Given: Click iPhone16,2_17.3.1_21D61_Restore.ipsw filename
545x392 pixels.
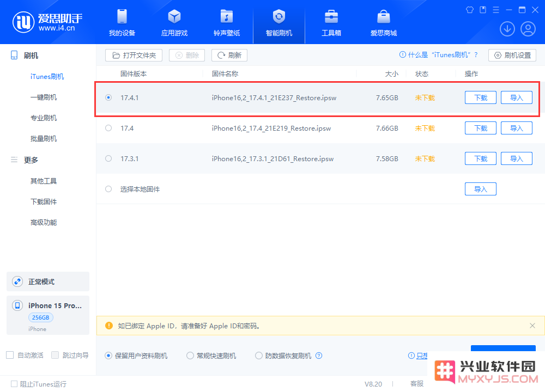Looking at the screenshot, I should (272, 159).
